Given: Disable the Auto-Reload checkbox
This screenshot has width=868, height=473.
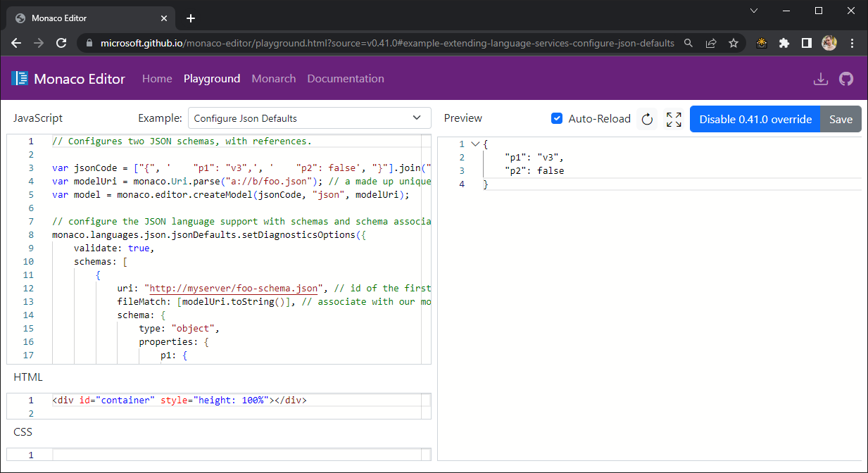Looking at the screenshot, I should (x=557, y=118).
